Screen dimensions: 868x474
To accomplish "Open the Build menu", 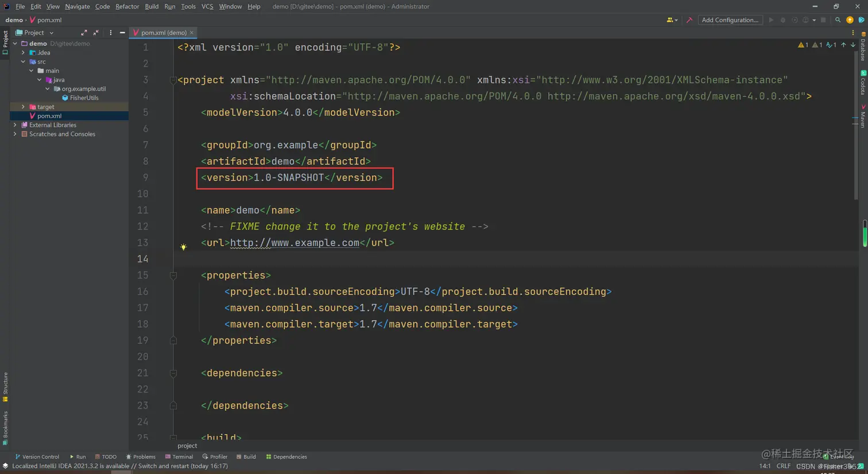I will click(x=152, y=6).
